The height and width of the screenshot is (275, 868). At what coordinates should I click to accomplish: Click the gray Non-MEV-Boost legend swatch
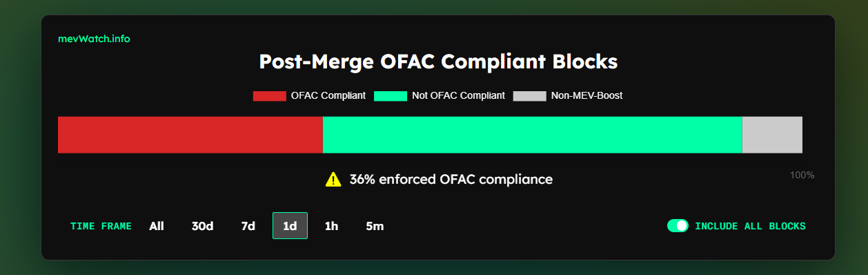529,95
